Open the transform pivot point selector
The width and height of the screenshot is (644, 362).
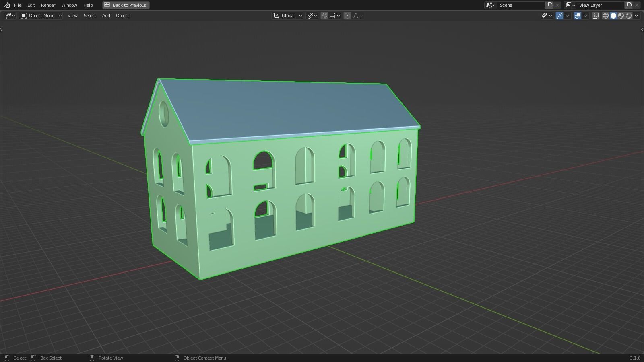click(312, 16)
